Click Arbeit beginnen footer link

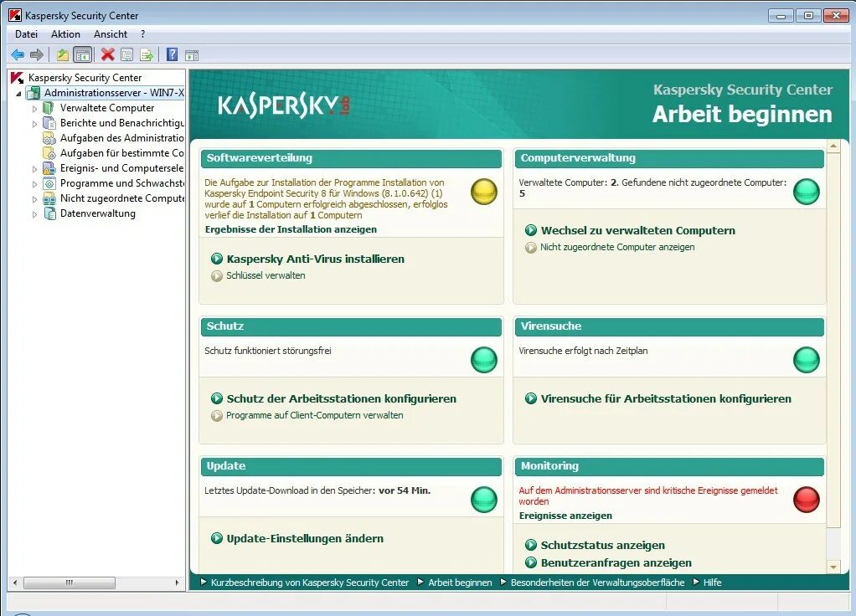[x=460, y=583]
